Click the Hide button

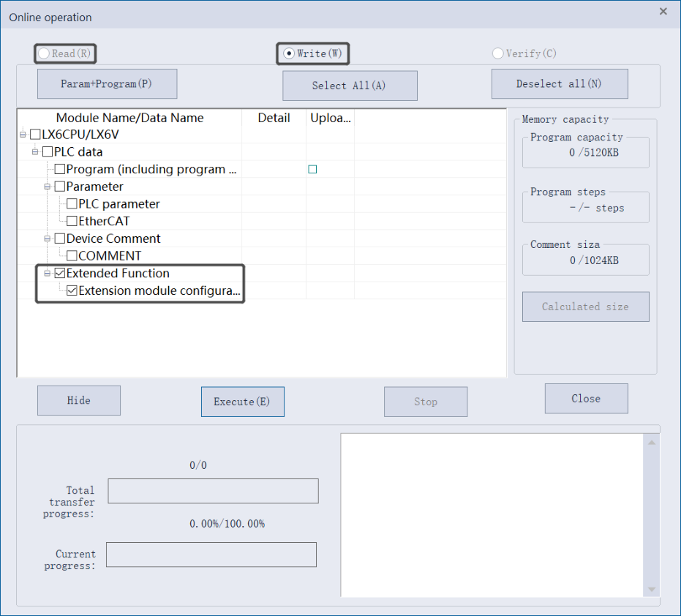tap(79, 400)
